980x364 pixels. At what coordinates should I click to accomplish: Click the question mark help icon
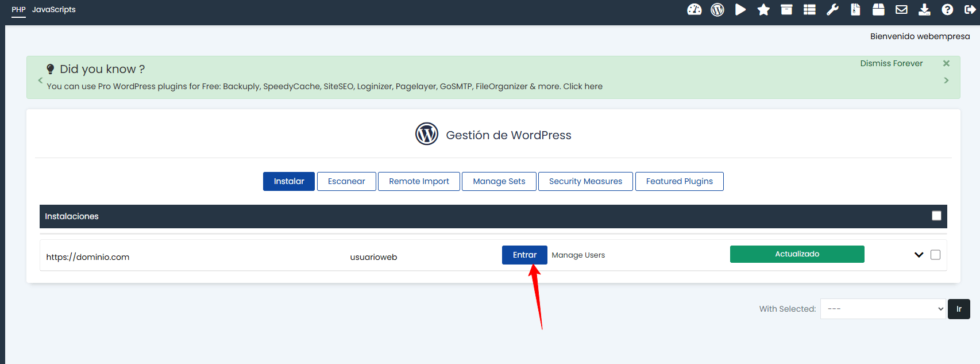click(947, 9)
